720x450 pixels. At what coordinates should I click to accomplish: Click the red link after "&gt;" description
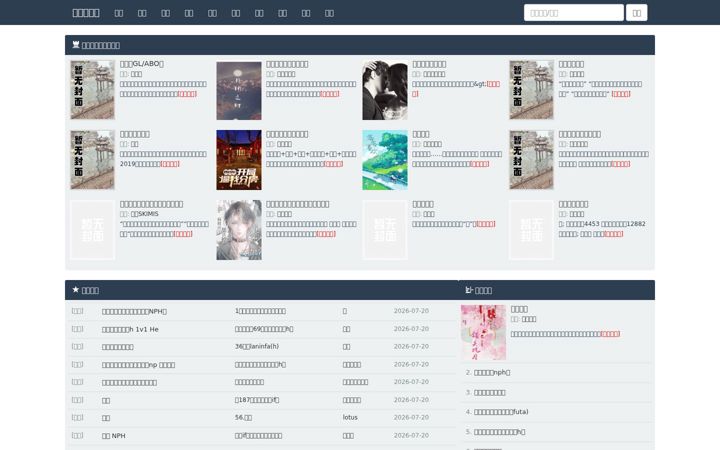[456, 89]
